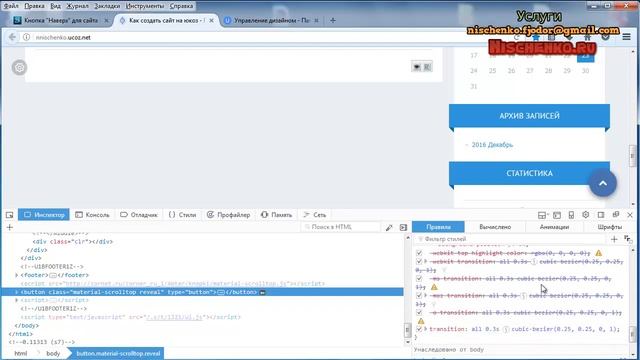Click the body breadcrumb
Viewport: 640px width, 360px height.
tap(53, 353)
